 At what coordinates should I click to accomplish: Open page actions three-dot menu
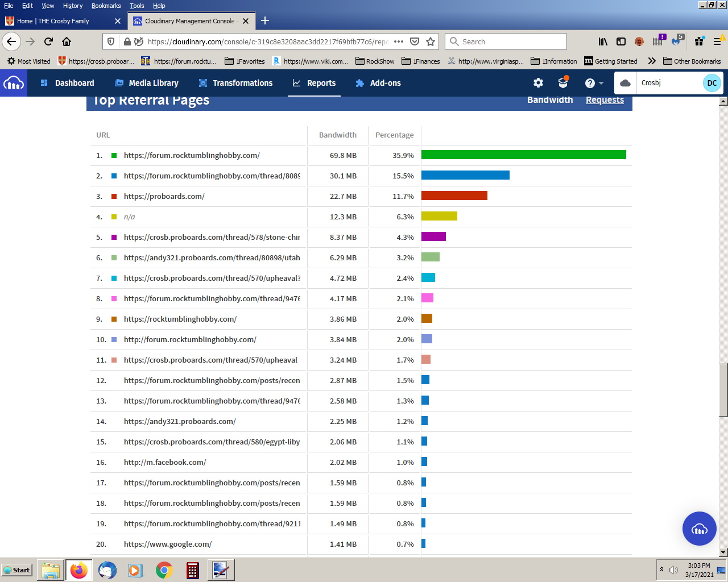pos(399,41)
